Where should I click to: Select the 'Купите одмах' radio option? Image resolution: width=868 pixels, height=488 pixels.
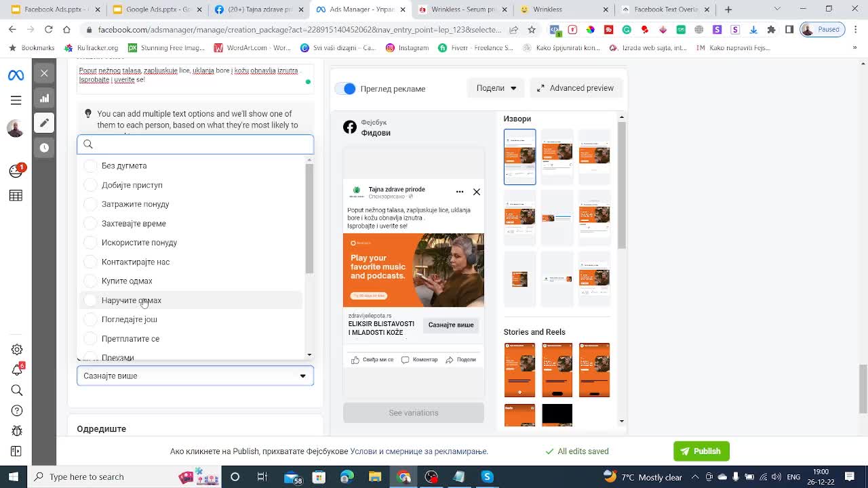click(x=90, y=281)
